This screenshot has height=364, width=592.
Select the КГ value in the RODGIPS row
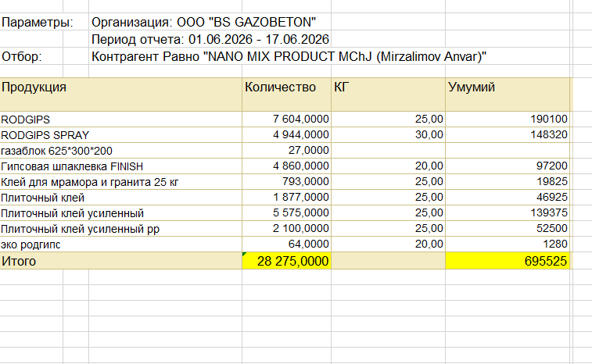pyautogui.click(x=388, y=120)
